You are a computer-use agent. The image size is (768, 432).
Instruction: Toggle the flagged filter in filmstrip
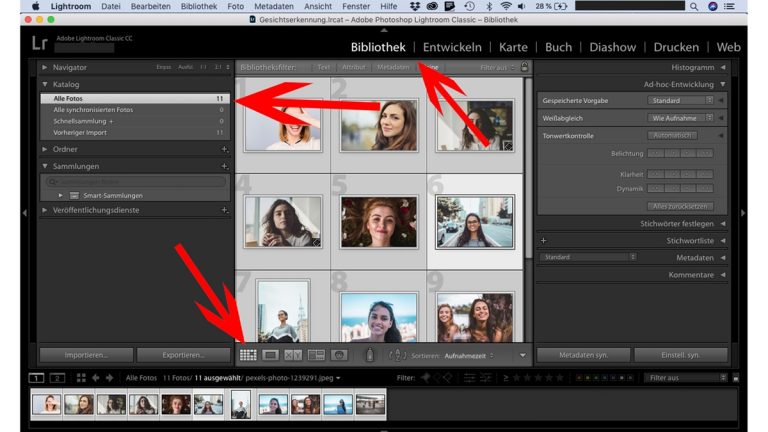(x=426, y=378)
